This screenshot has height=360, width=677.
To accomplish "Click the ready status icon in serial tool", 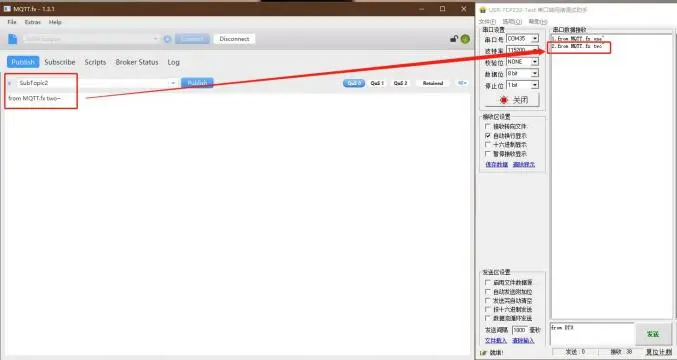I will click(x=483, y=353).
